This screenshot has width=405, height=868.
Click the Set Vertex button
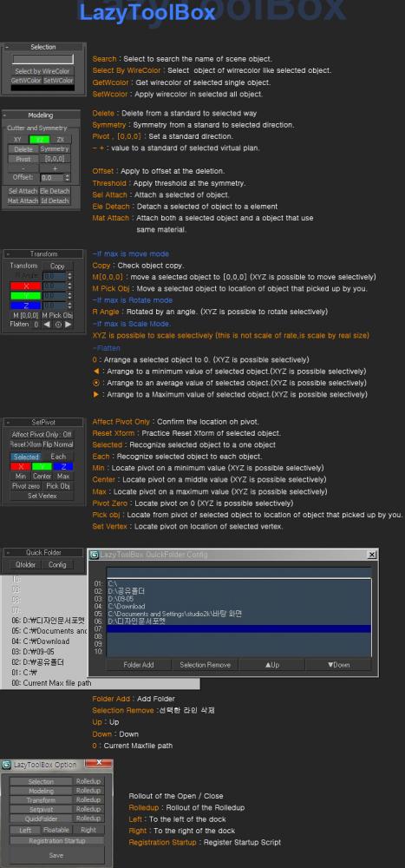click(x=42, y=496)
